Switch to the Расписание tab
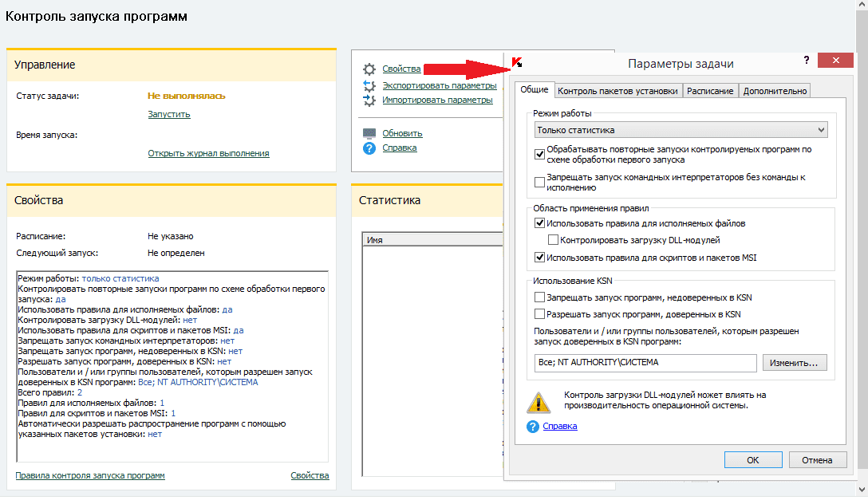The height and width of the screenshot is (504, 868). [710, 91]
